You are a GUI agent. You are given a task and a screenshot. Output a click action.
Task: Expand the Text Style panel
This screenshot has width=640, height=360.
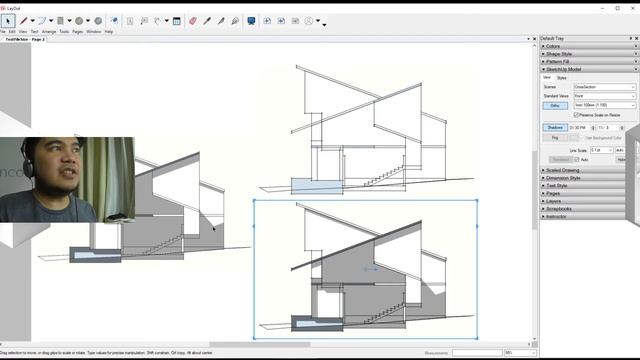point(583,186)
